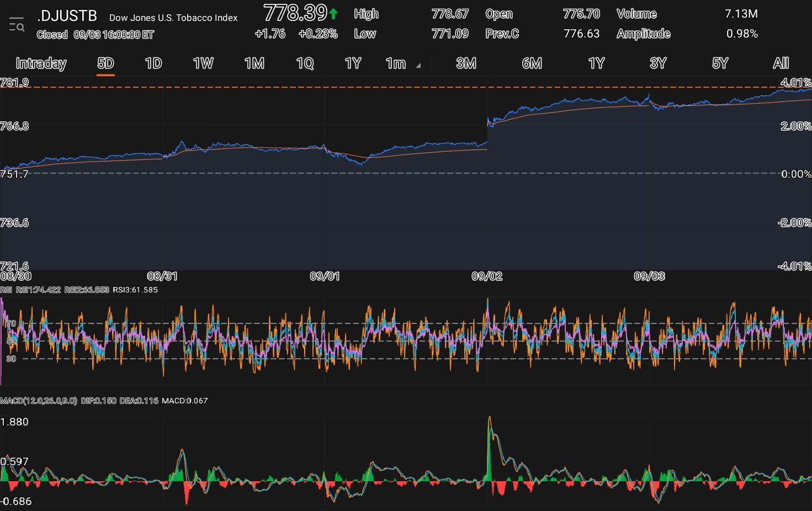The width and height of the screenshot is (812, 511).
Task: Click the Low value 771.09
Action: (x=450, y=34)
